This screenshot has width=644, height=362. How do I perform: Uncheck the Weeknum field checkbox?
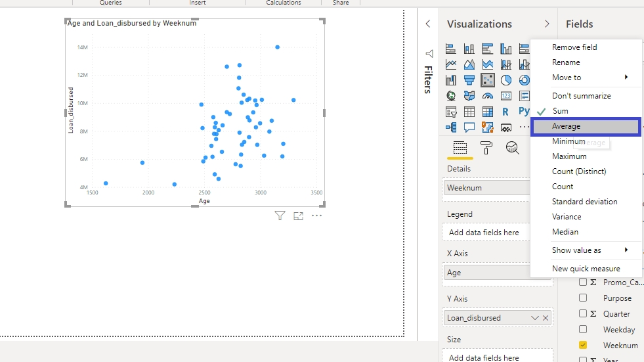point(583,345)
